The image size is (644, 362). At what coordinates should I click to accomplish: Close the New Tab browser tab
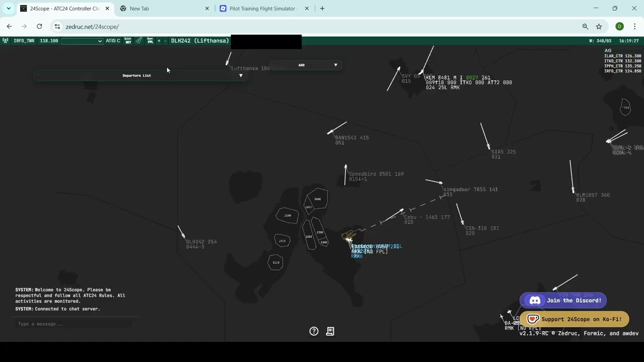click(x=207, y=9)
